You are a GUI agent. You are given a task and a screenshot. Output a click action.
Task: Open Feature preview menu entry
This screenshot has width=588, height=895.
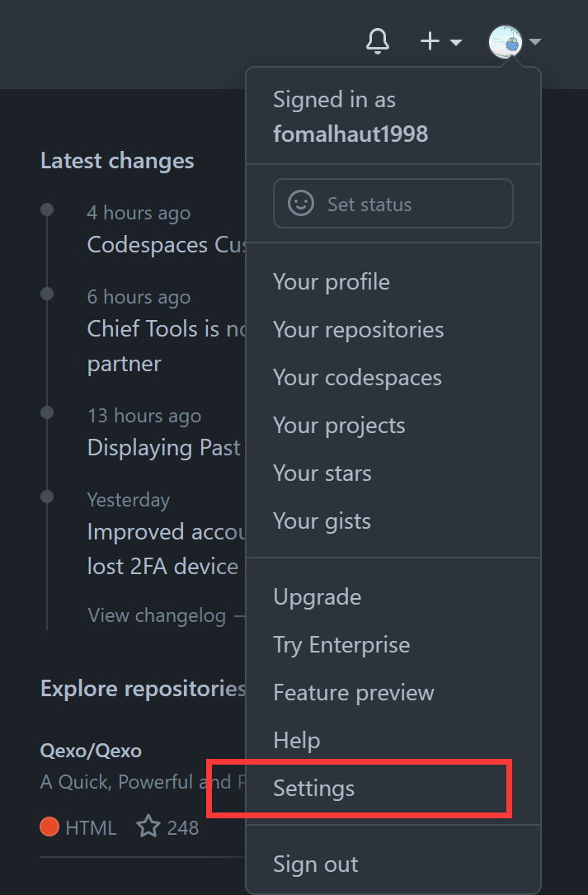354,693
